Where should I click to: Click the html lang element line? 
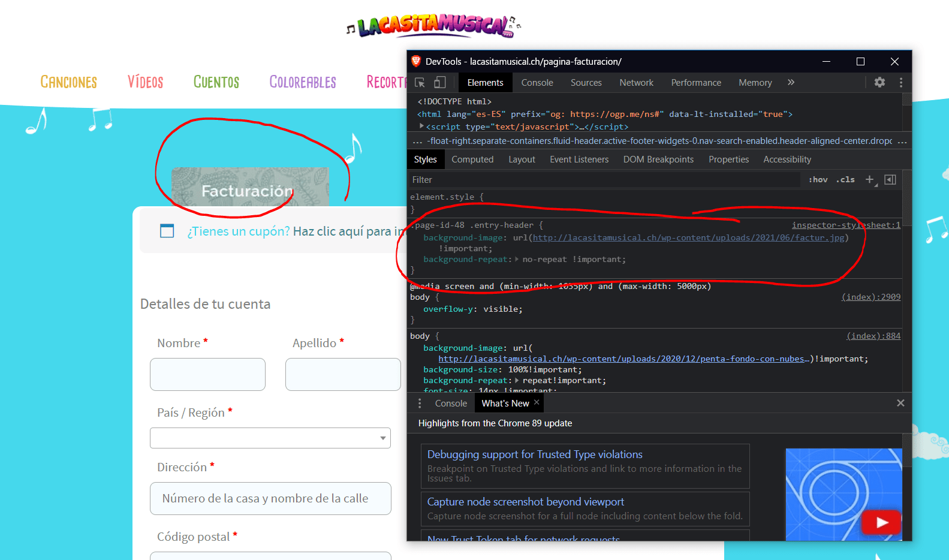(605, 114)
